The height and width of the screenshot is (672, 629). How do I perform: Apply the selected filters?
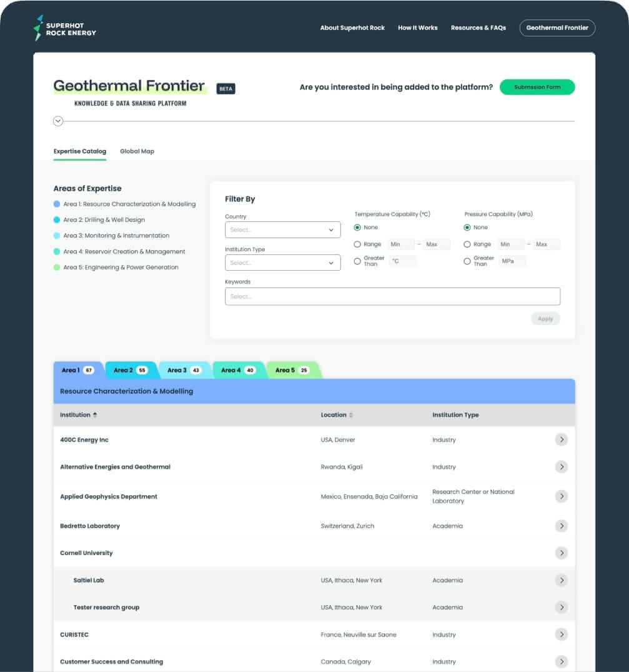545,319
